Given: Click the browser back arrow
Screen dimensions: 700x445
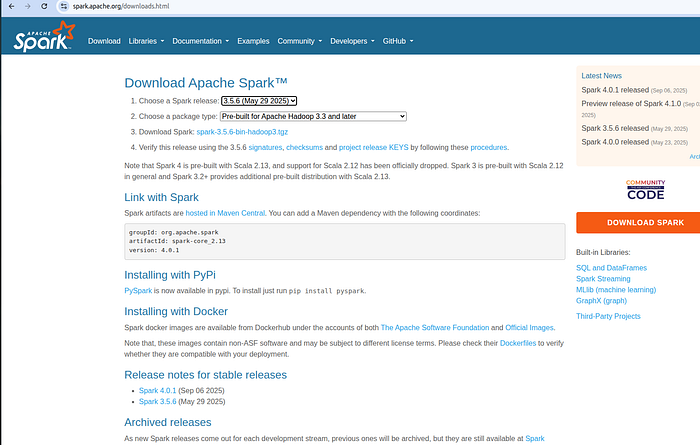Looking at the screenshot, I should point(12,6).
